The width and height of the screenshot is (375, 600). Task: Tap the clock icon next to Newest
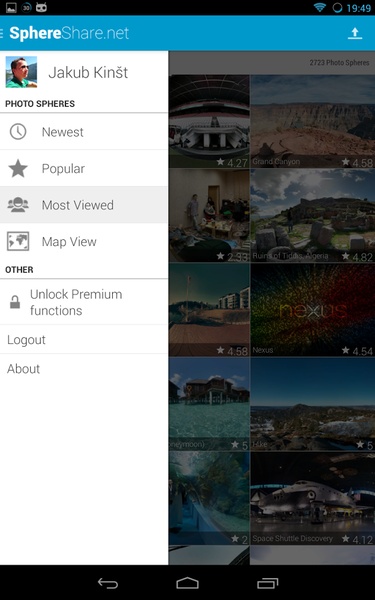point(18,132)
